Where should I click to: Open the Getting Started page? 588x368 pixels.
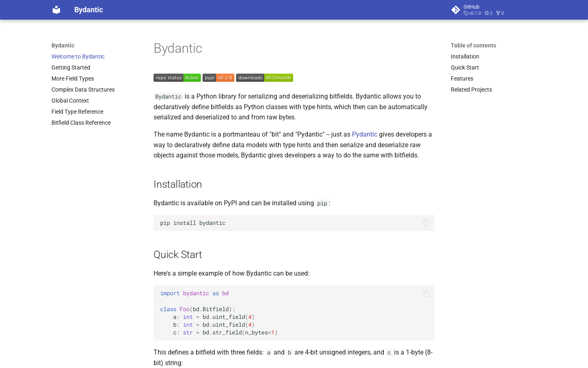(71, 67)
